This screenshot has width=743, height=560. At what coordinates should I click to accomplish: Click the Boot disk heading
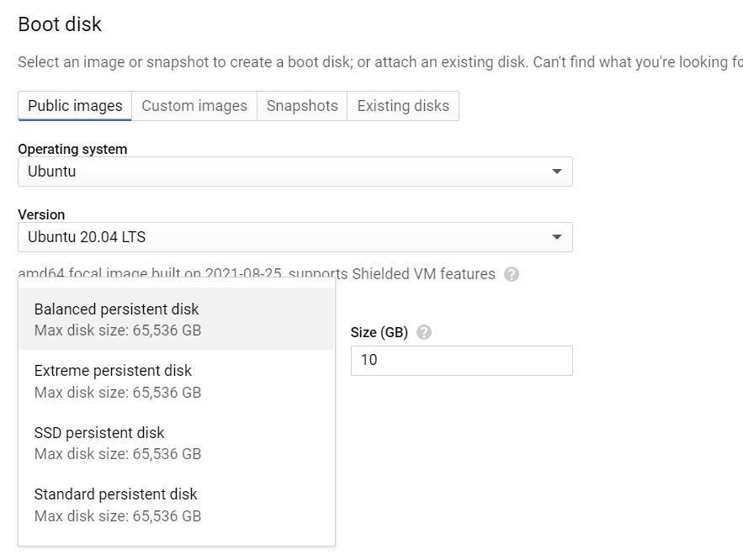60,24
